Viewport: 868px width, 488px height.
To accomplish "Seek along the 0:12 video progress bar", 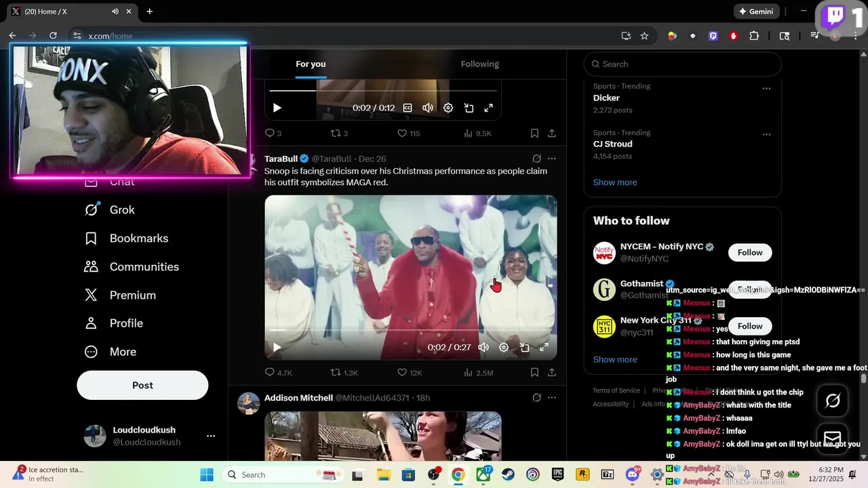I will [383, 90].
